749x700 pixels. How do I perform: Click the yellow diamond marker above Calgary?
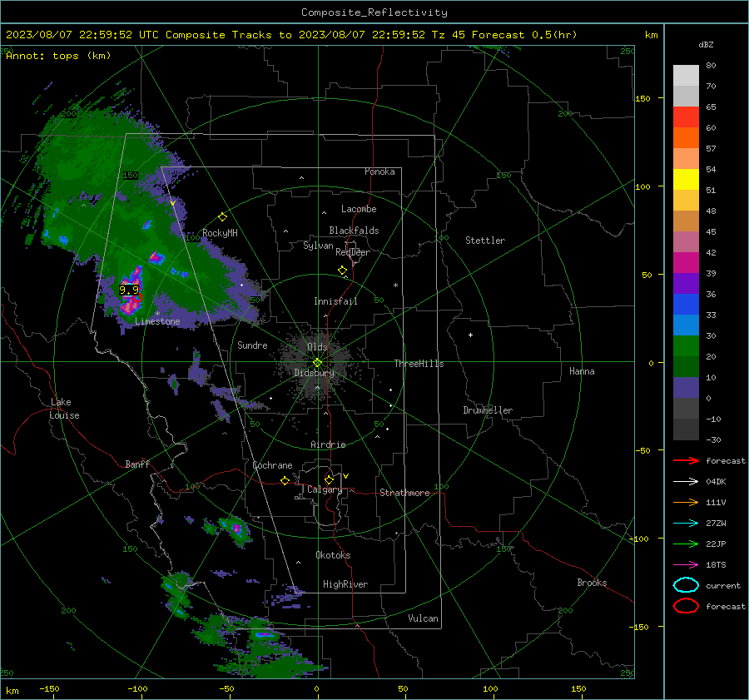(x=329, y=479)
